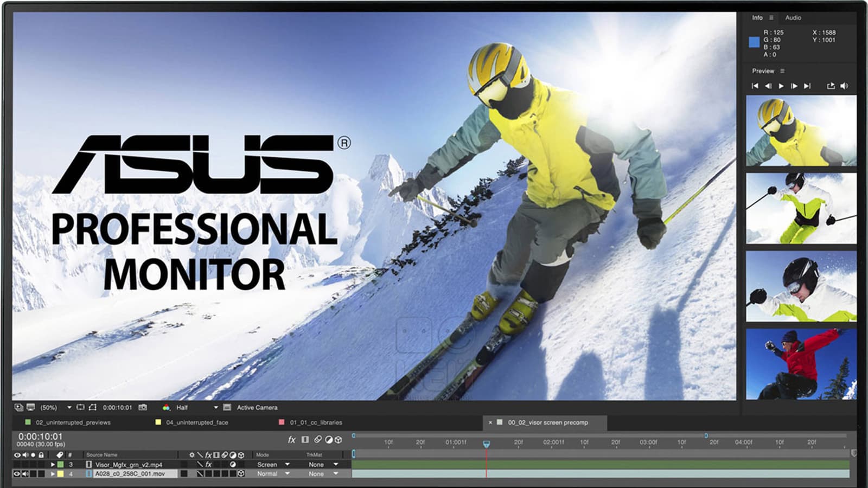This screenshot has height=488, width=868.
Task: Toggle the transparency grid icon
Action: [227, 407]
